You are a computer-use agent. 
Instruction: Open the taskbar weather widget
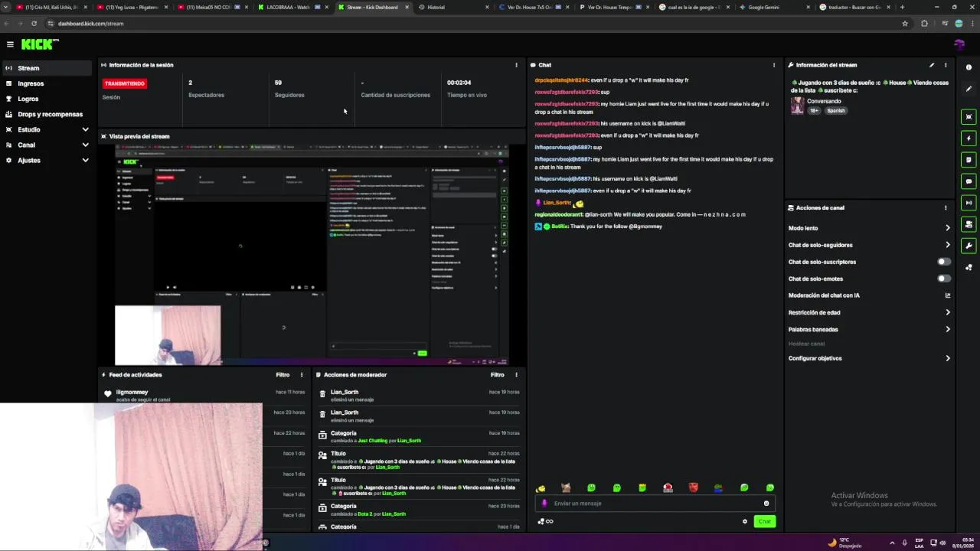click(844, 543)
